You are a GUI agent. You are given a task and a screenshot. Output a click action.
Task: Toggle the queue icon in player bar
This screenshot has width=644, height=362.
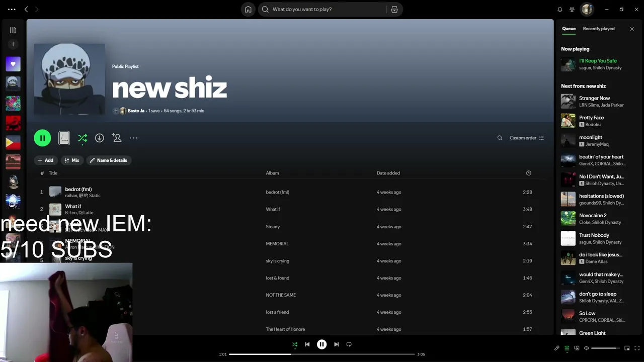(x=567, y=348)
